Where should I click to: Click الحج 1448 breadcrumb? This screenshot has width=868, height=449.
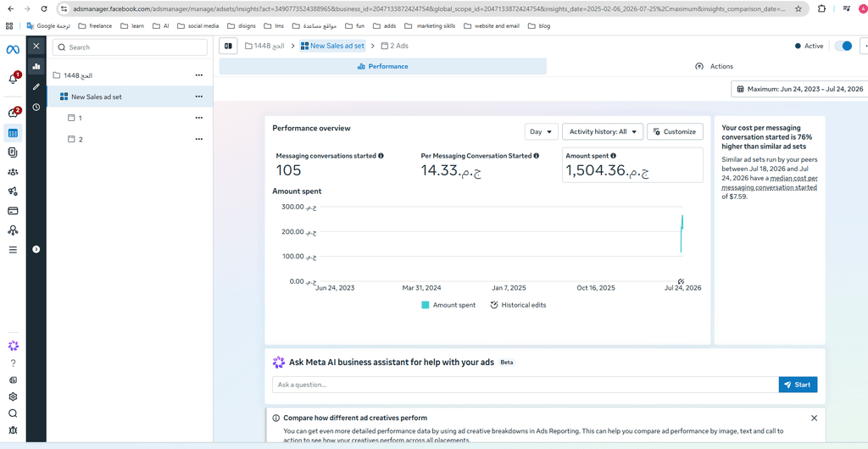264,46
